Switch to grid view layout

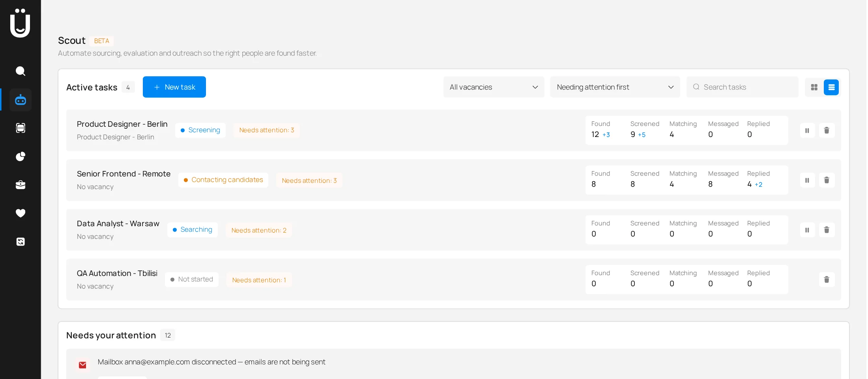814,87
